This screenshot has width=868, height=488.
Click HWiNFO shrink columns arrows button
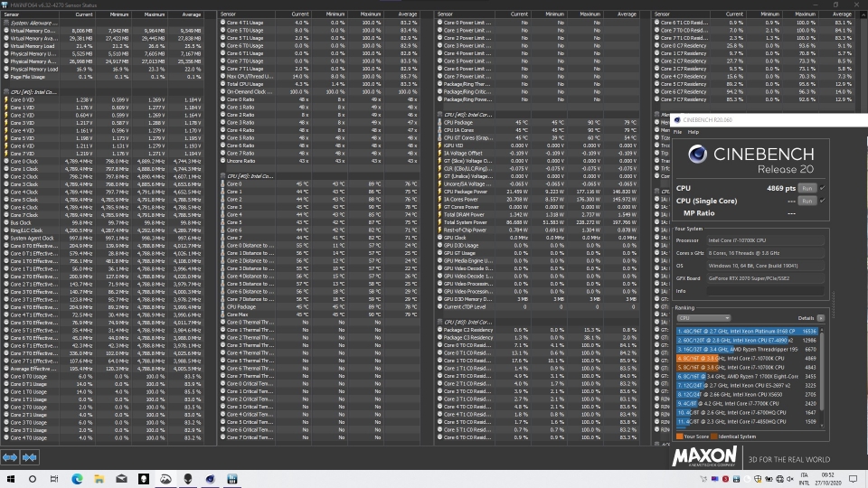pyautogui.click(x=29, y=457)
